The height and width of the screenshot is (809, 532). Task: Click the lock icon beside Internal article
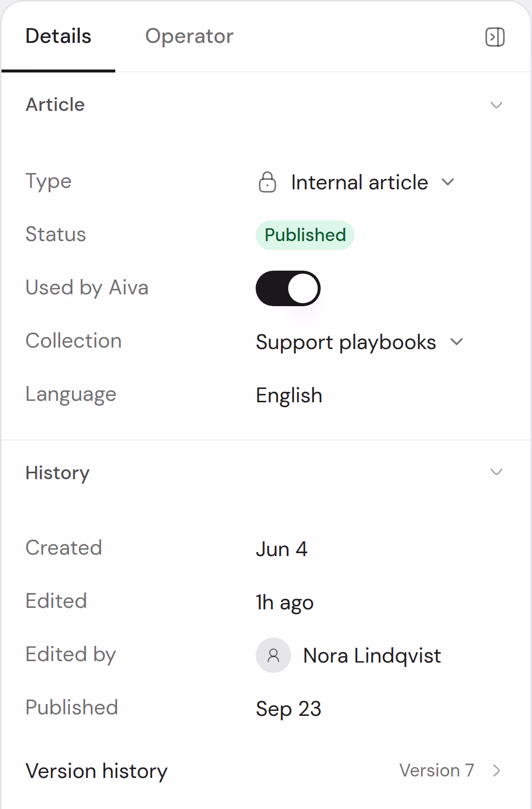pos(267,182)
